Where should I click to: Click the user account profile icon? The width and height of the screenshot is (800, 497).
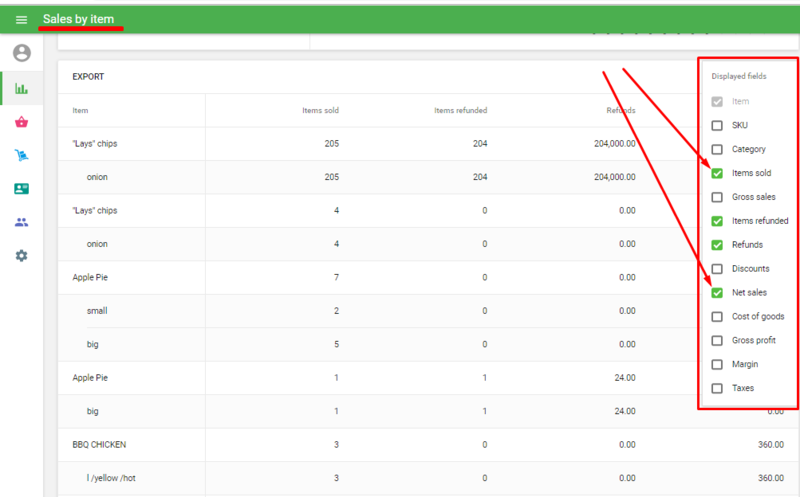[21, 53]
